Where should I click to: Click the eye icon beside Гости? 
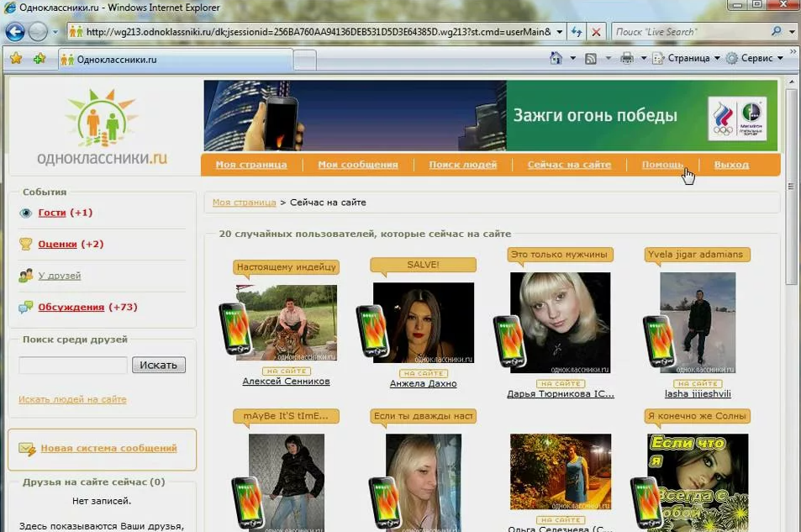[x=25, y=213]
